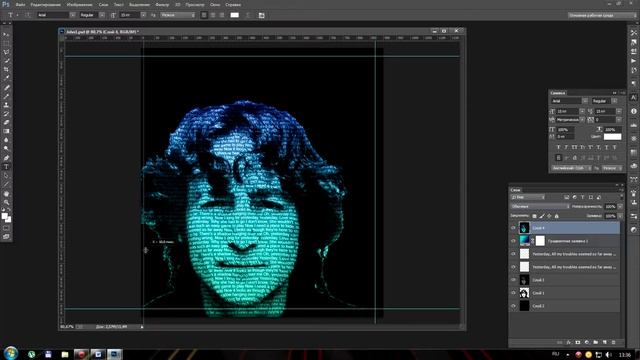Click foreground color swatch in toolbox
Image resolution: width=640 pixels, height=360 pixels.
4,216
